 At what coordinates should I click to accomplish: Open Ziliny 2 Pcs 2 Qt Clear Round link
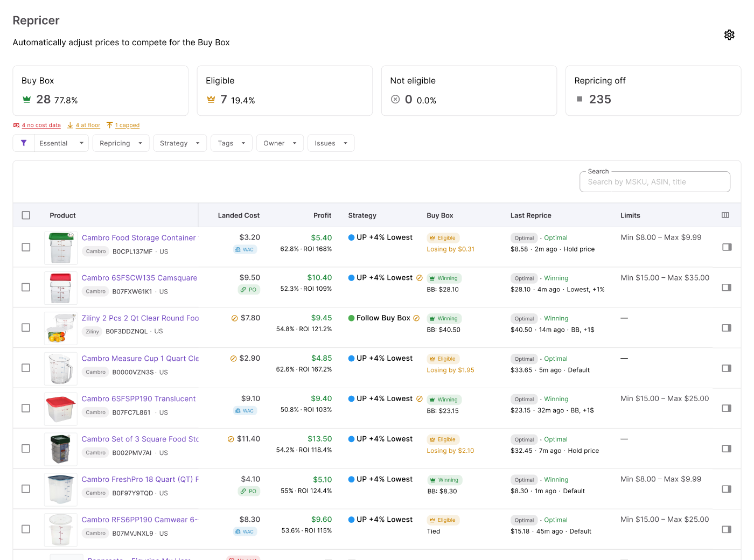[140, 318]
